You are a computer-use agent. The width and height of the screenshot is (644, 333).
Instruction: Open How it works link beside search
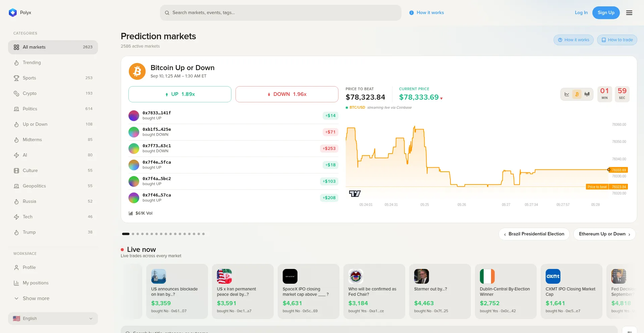427,13
